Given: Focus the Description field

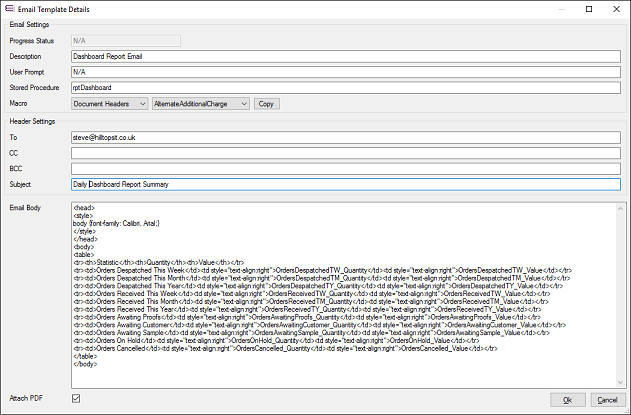Looking at the screenshot, I should [345, 56].
